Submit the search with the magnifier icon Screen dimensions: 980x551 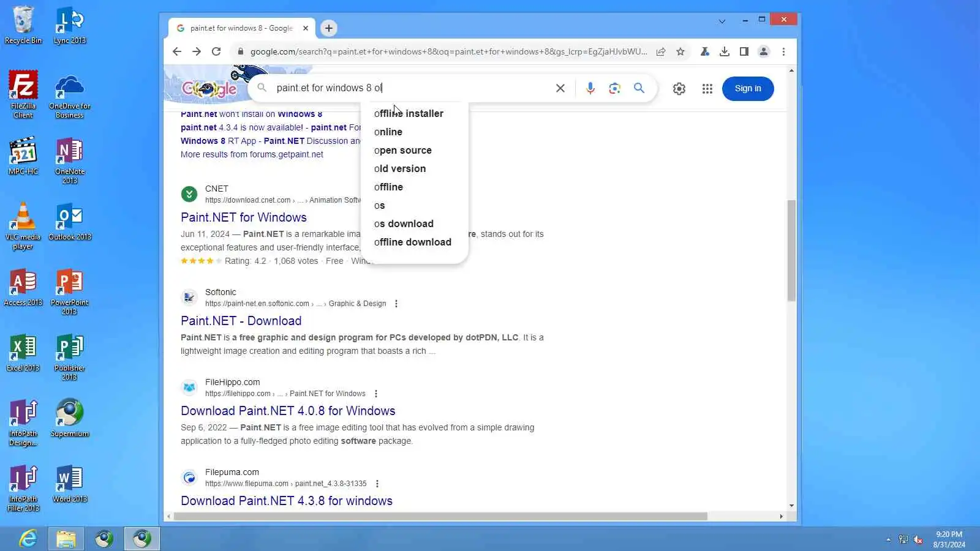(639, 88)
